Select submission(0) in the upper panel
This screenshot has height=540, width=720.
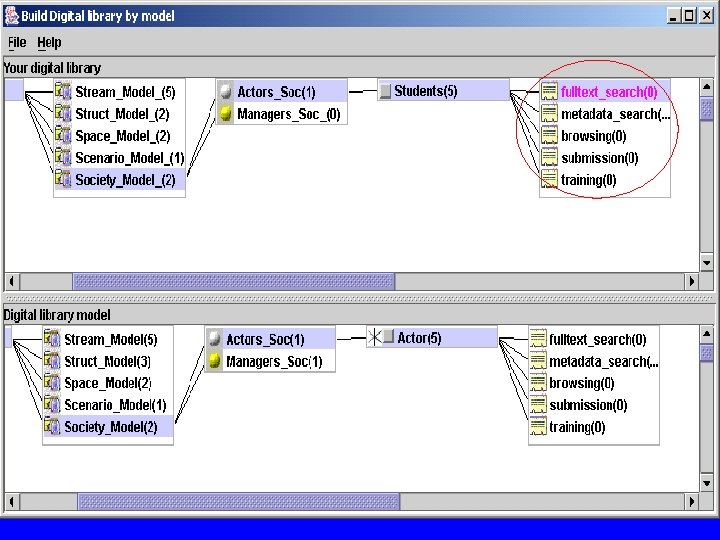599,158
